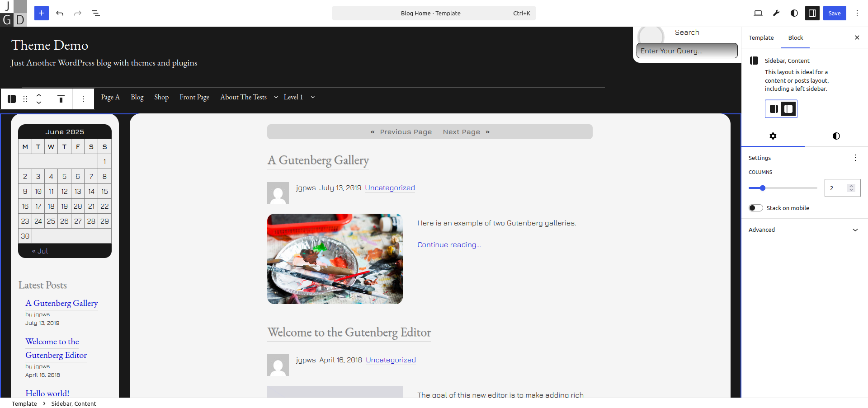Select the Content, Sidebar layout variation
Screen dimensions: 868x408
pos(774,109)
